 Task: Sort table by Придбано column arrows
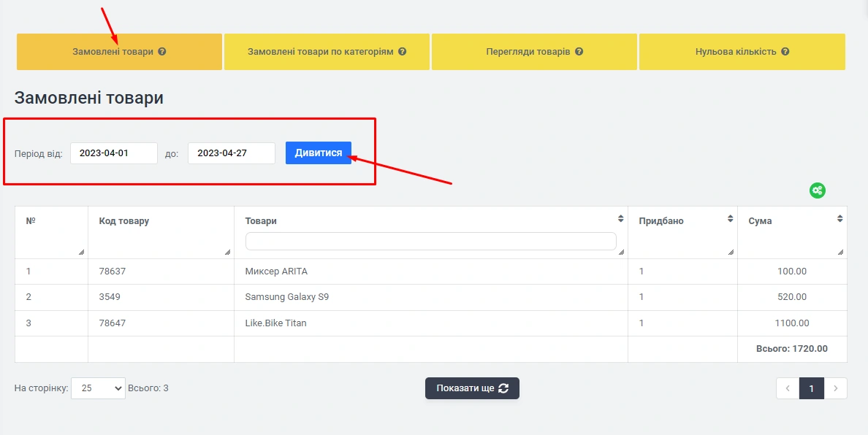pyautogui.click(x=730, y=219)
